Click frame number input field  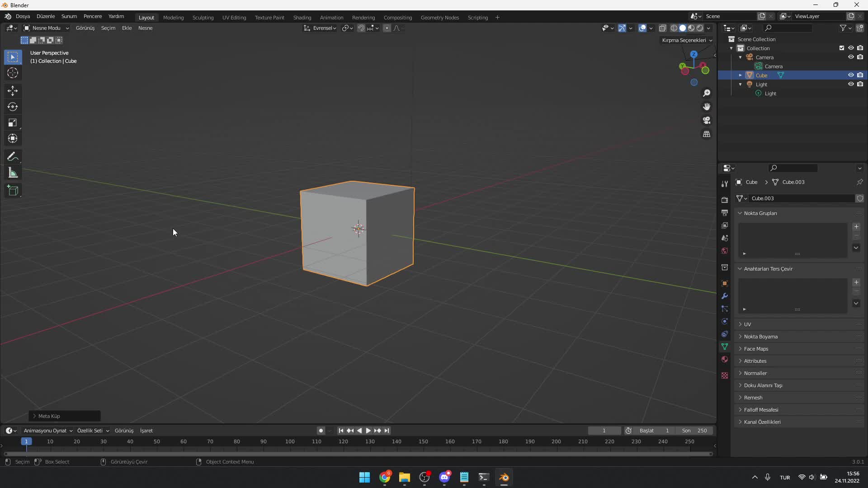604,430
